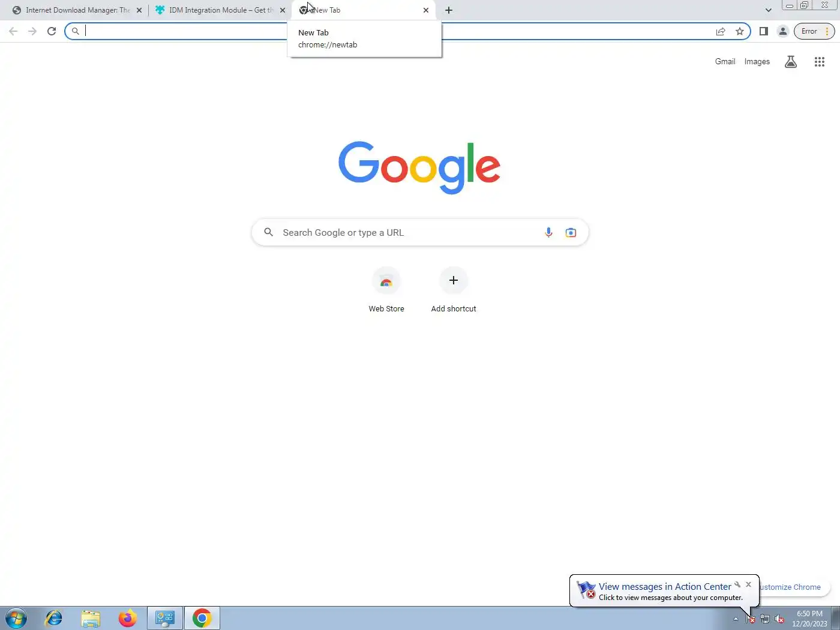Switch to IDM Integration Module tab

coord(220,10)
